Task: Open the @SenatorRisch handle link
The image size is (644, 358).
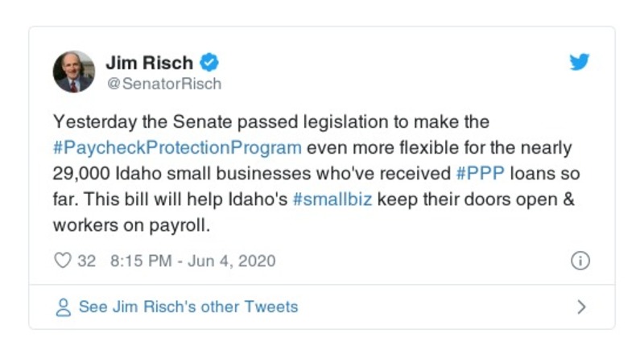Action: (163, 83)
